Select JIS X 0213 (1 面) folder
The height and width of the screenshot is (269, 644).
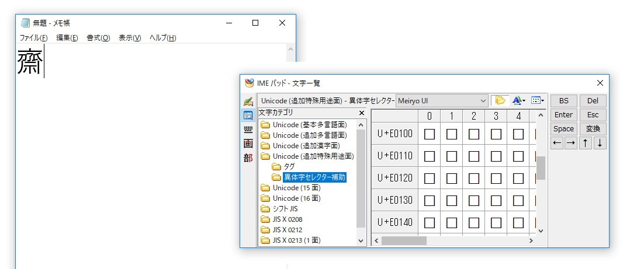[x=290, y=240]
